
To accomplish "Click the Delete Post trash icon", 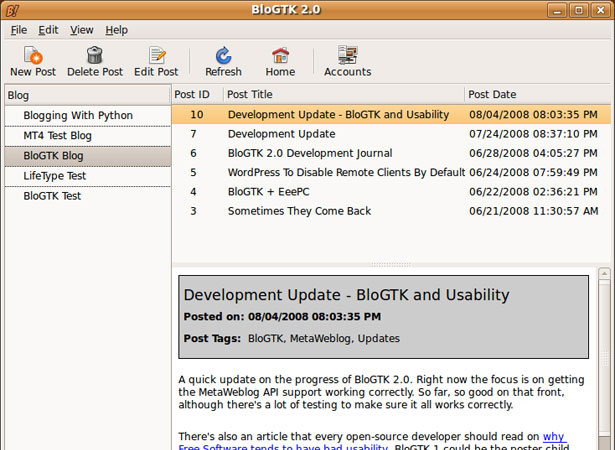I will point(95,55).
